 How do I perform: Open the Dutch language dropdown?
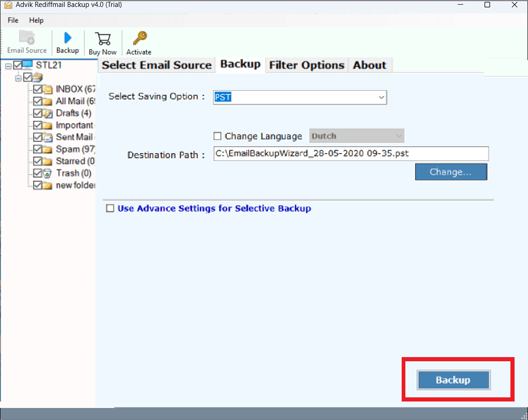(x=357, y=136)
